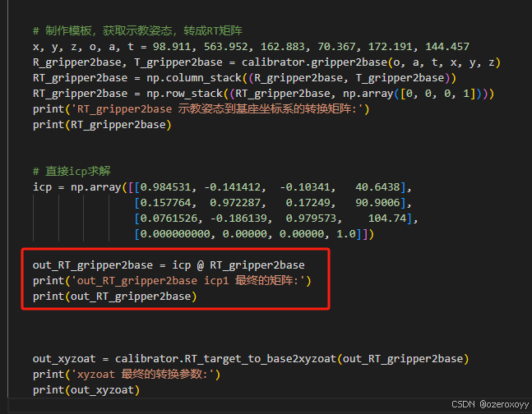This screenshot has height=414, width=532.
Task: Click 'np.array([0, 0, 0, 1])' in the row_stack line
Action: (412, 94)
